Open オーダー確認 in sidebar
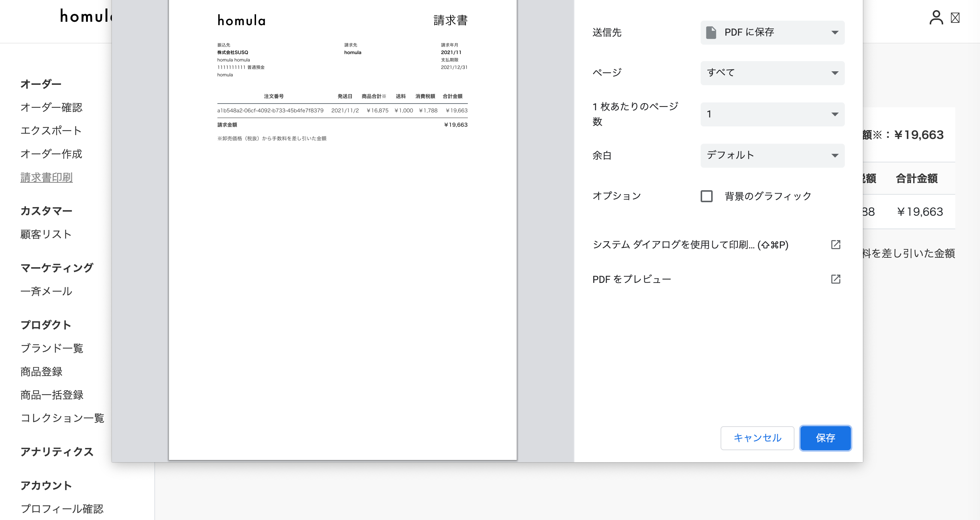The height and width of the screenshot is (520, 980). point(51,108)
